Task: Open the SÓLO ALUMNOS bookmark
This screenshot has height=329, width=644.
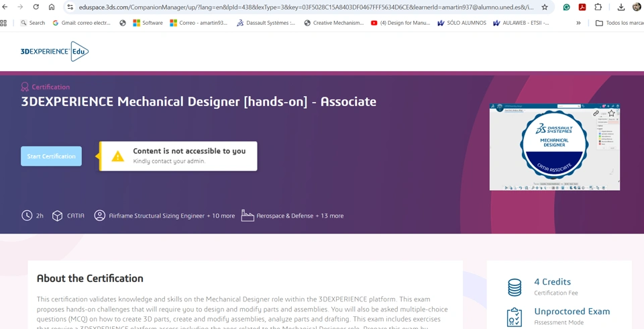Action: (462, 23)
